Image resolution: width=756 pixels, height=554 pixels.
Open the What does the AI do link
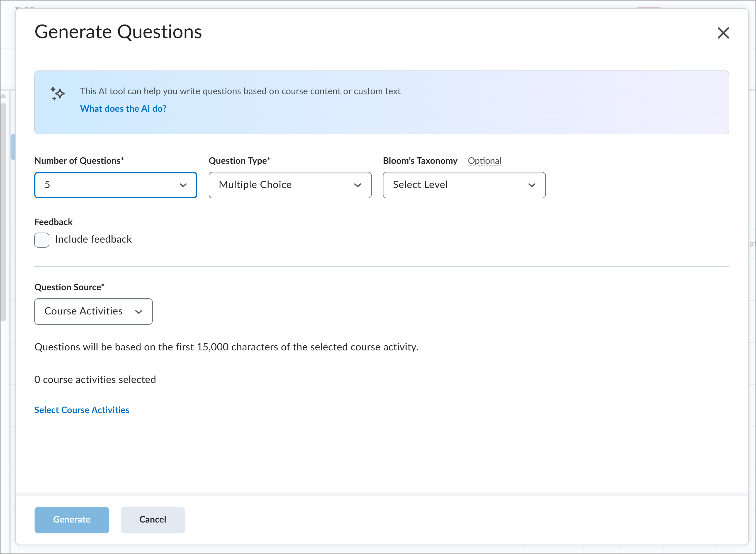click(123, 108)
